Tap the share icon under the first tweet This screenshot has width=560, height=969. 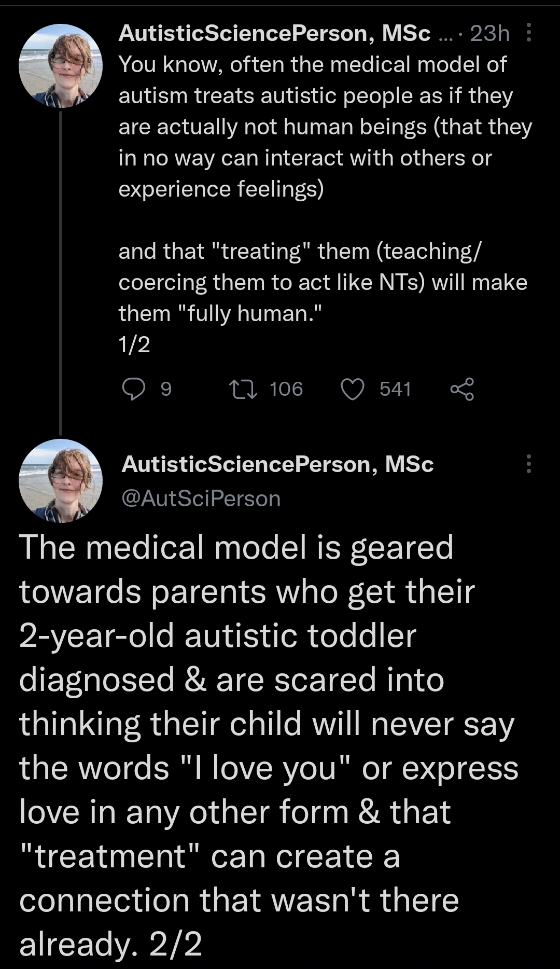coord(461,389)
